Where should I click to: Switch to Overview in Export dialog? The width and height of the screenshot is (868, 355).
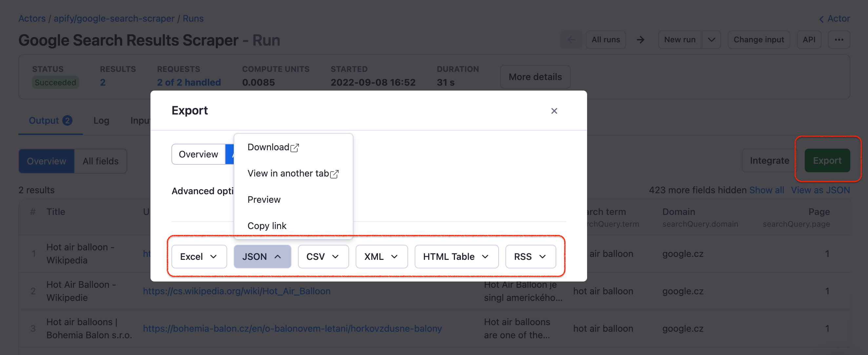pyautogui.click(x=198, y=155)
